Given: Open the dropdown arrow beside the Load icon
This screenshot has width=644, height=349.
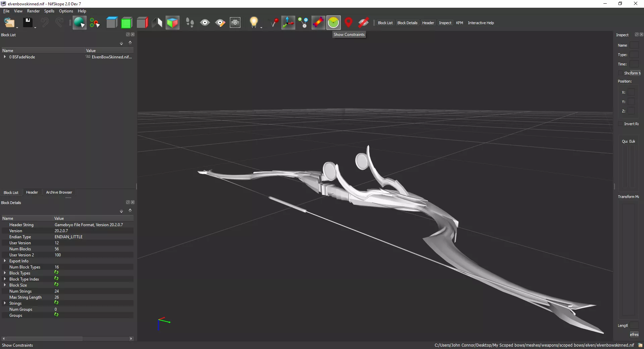Looking at the screenshot, I should [x=17, y=27].
